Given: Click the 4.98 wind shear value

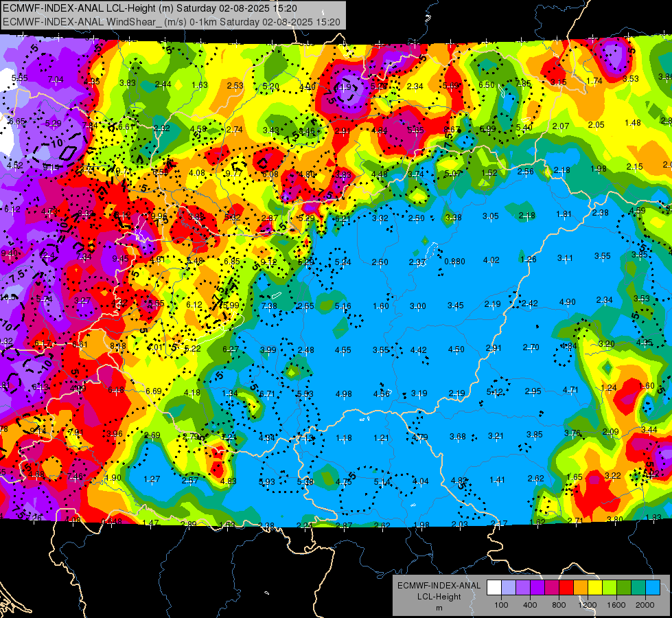Looking at the screenshot, I should coord(344,393).
